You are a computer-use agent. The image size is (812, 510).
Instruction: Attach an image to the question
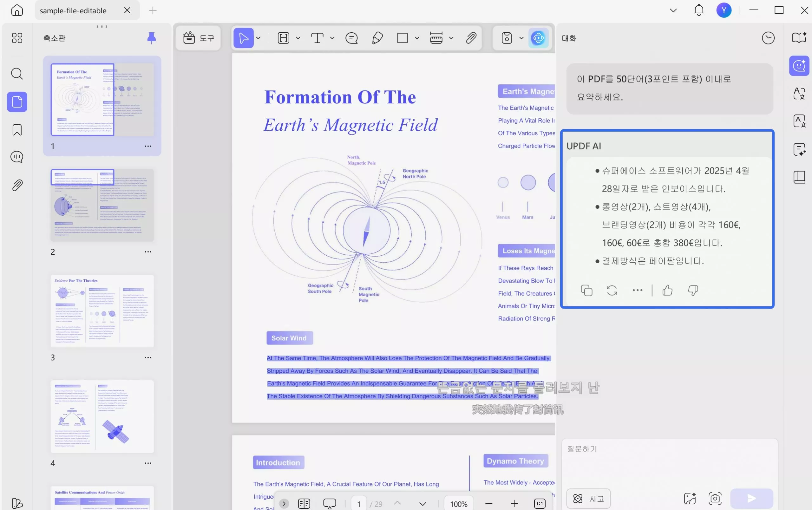coord(690,498)
